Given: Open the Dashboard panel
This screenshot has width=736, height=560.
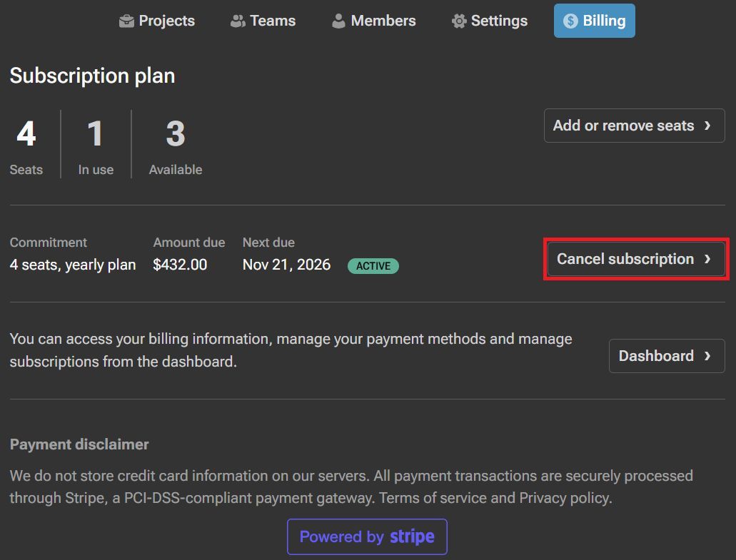Looking at the screenshot, I should [666, 356].
